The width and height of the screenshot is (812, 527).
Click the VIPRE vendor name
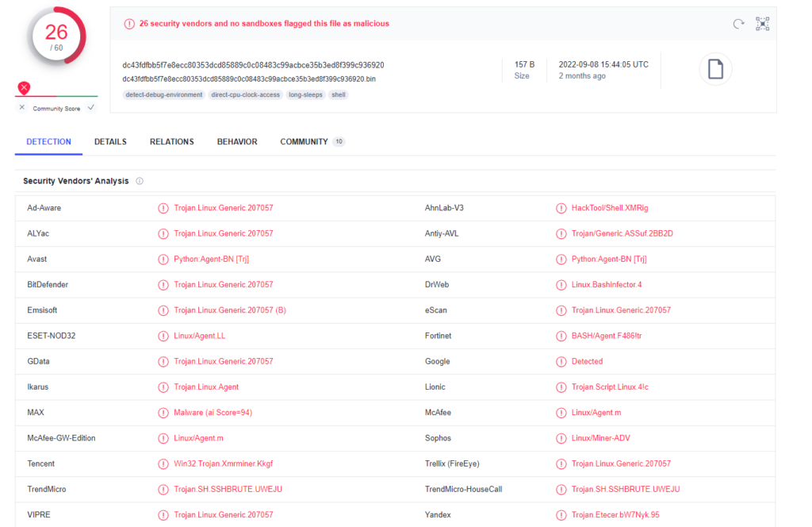39,514
